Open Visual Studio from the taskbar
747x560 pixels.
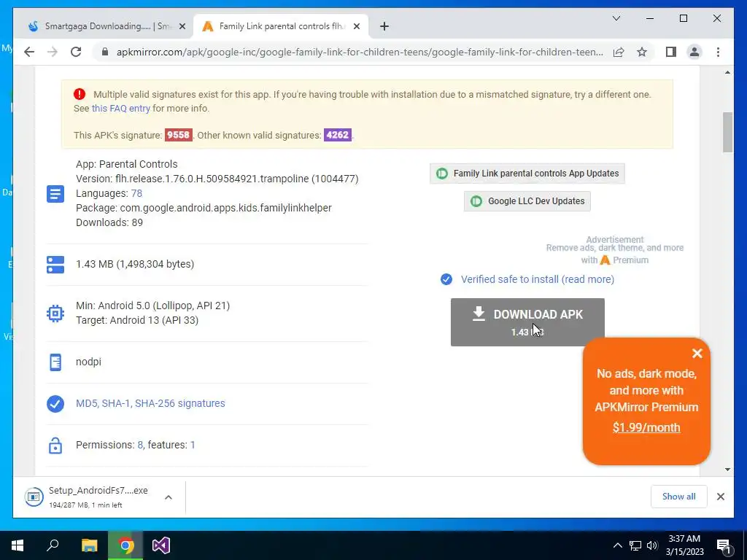click(161, 545)
